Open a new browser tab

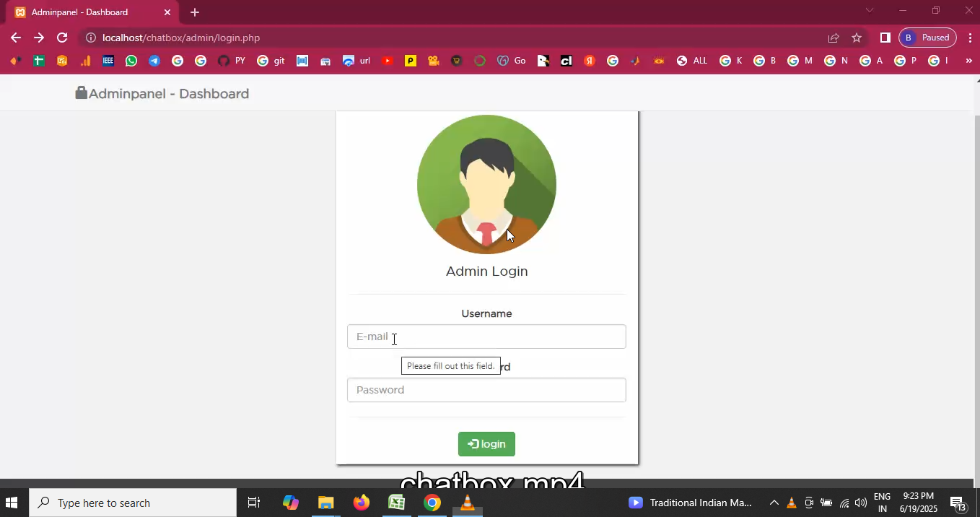(195, 12)
